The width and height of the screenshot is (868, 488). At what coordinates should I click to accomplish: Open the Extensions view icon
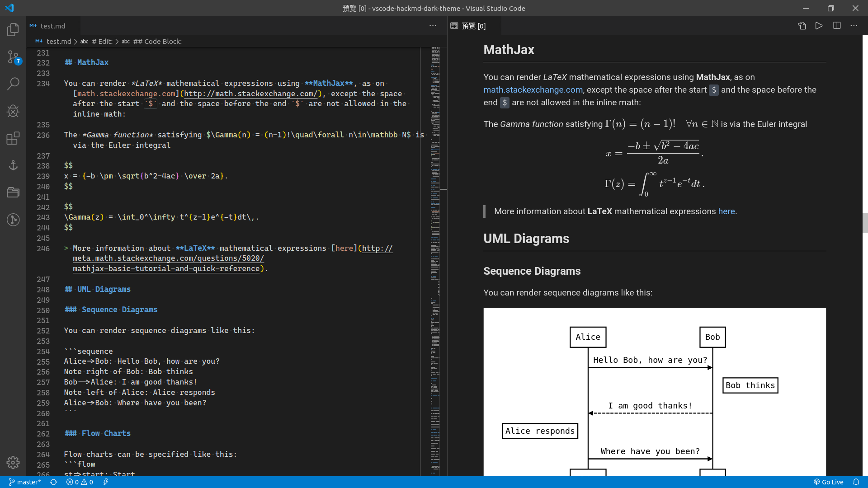coord(13,138)
